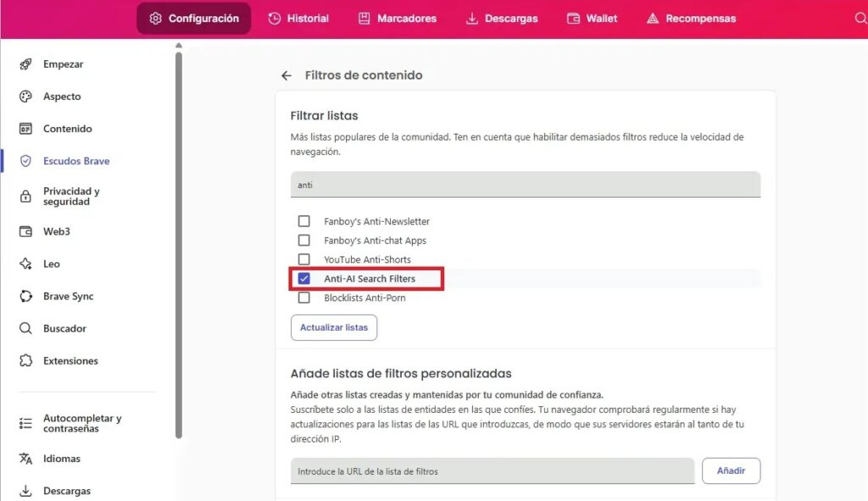Click the Idiomas translate icon

(x=25, y=459)
